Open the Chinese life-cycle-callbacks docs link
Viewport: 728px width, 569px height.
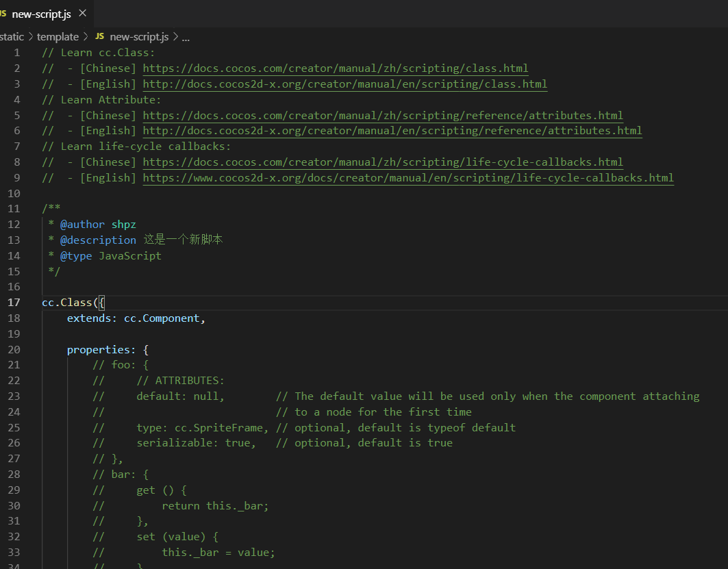383,162
